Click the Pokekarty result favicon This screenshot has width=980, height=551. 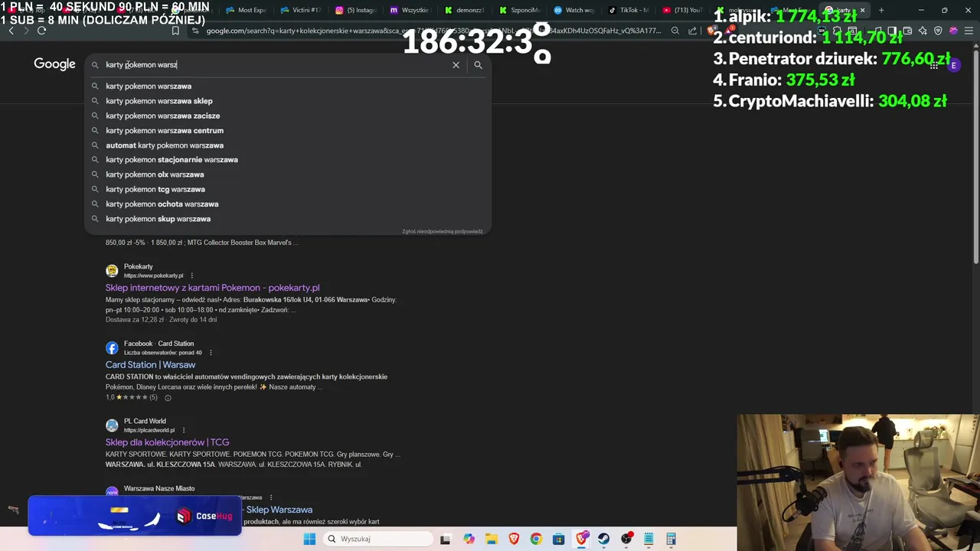112,270
